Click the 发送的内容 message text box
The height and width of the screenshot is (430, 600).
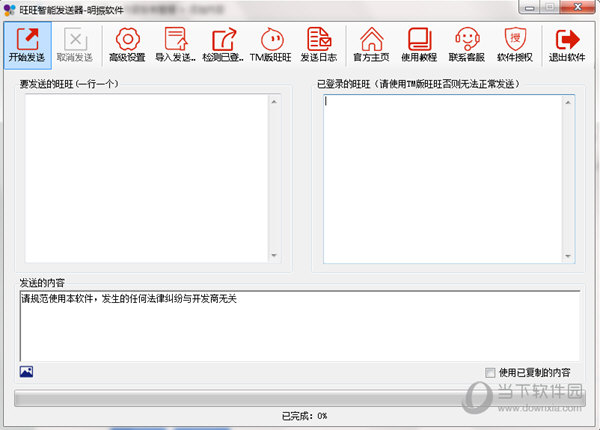click(300, 326)
